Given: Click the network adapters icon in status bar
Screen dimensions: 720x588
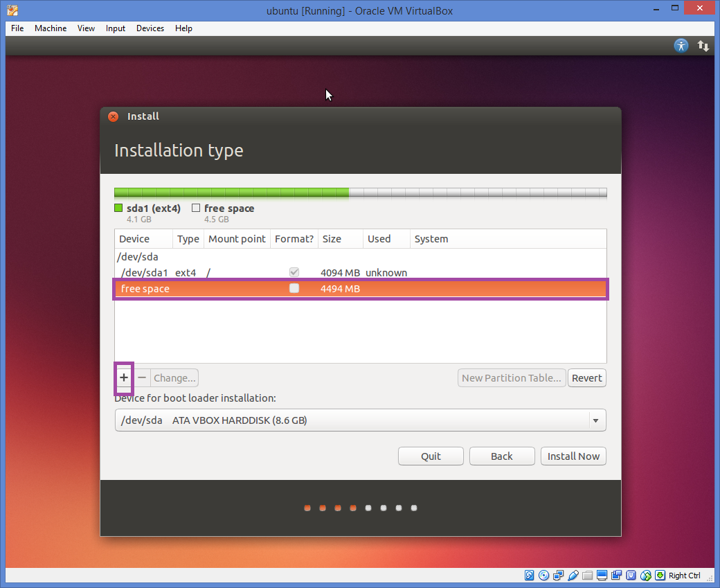Looking at the screenshot, I should click(x=559, y=575).
